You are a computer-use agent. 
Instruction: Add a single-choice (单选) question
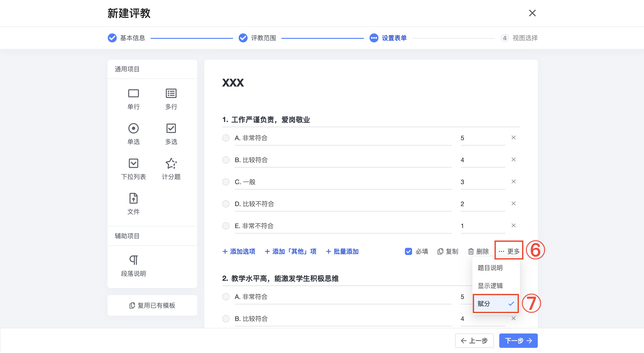(x=133, y=134)
